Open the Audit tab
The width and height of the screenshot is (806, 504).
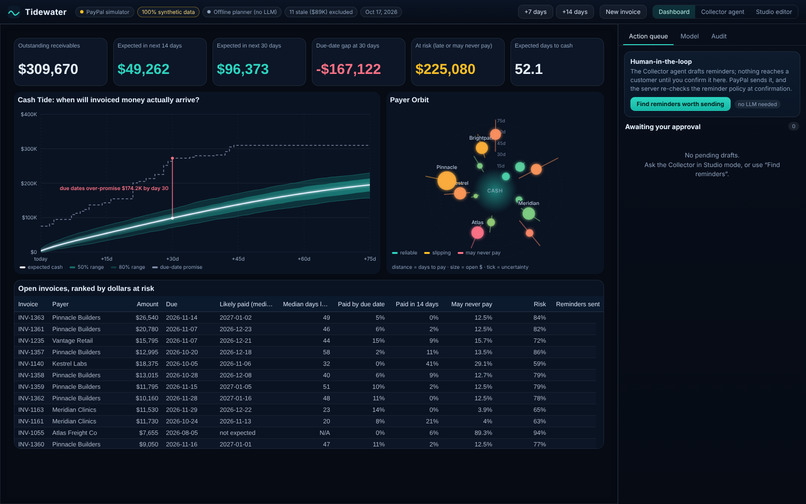point(719,36)
